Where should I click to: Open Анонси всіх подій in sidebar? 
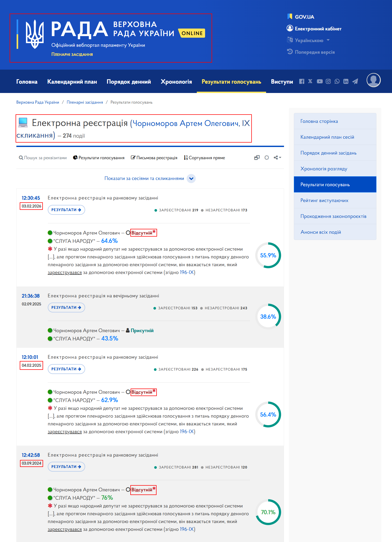(x=335, y=232)
